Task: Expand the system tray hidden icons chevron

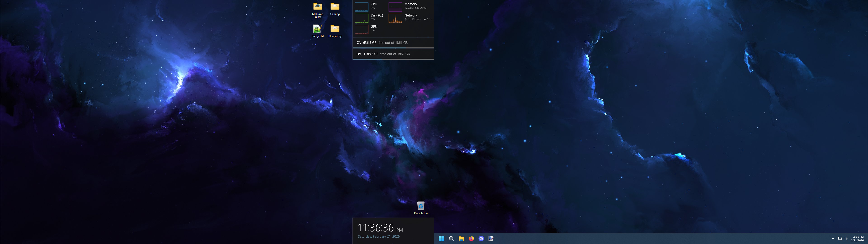Action: 833,239
